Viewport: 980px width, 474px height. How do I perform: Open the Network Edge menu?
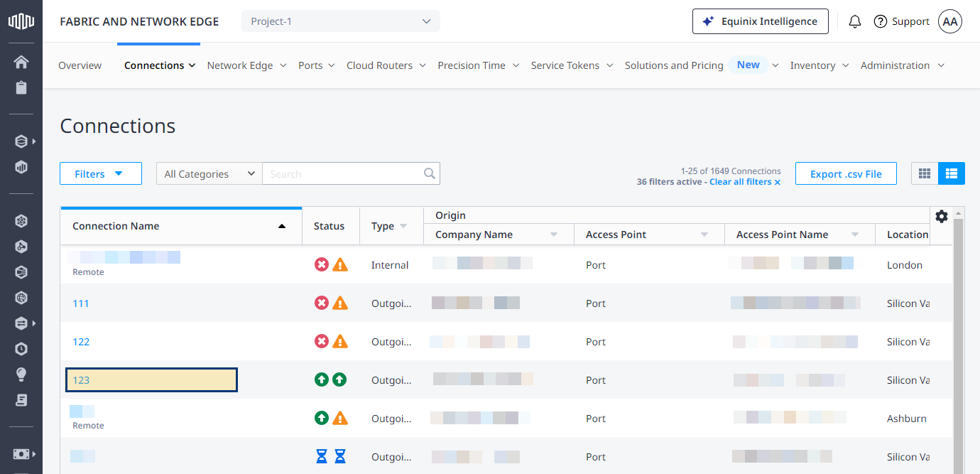[x=246, y=65]
